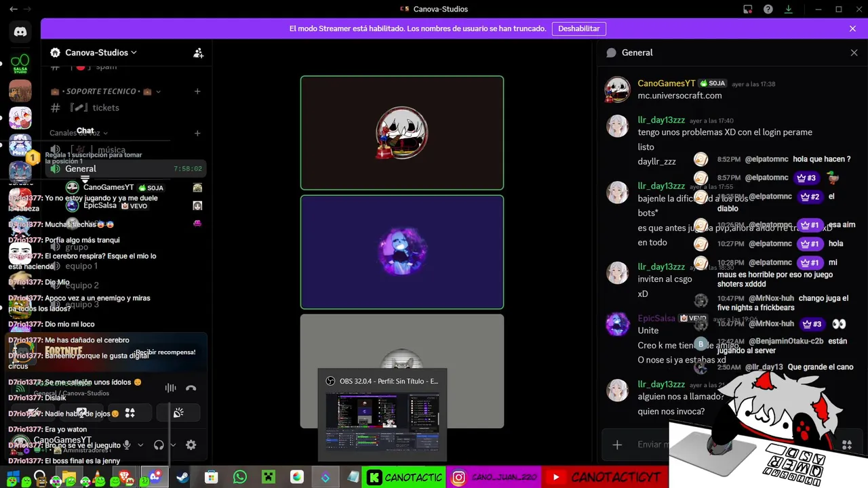
Task: Open the OBS 32.0.4 window preview
Action: coord(382,415)
